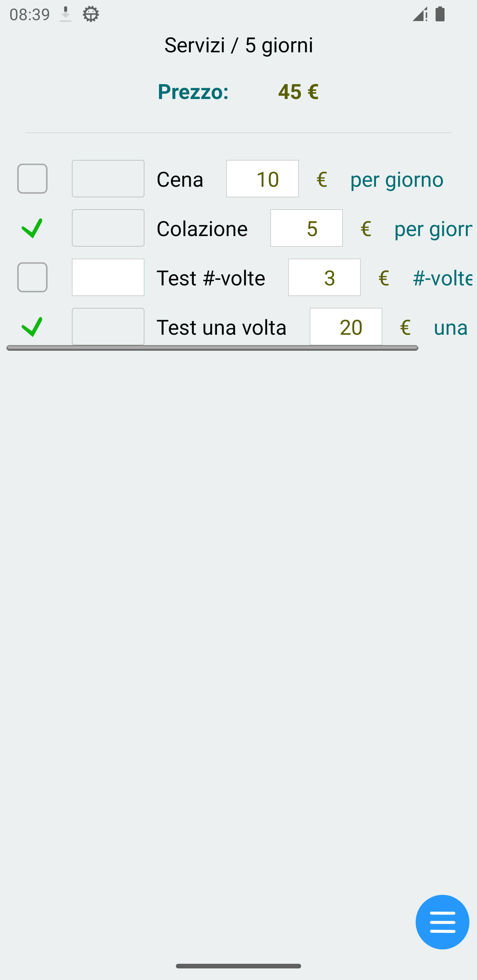Tap the "Servizi / 5 giorni" title
The width and height of the screenshot is (477, 980).
tap(239, 45)
